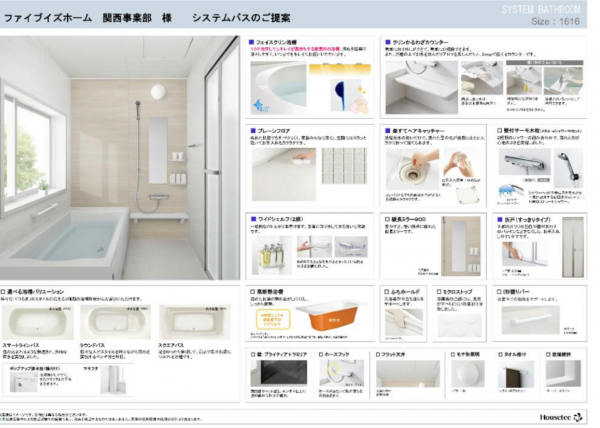Open the hair catcher drain photo

[x=412, y=169]
